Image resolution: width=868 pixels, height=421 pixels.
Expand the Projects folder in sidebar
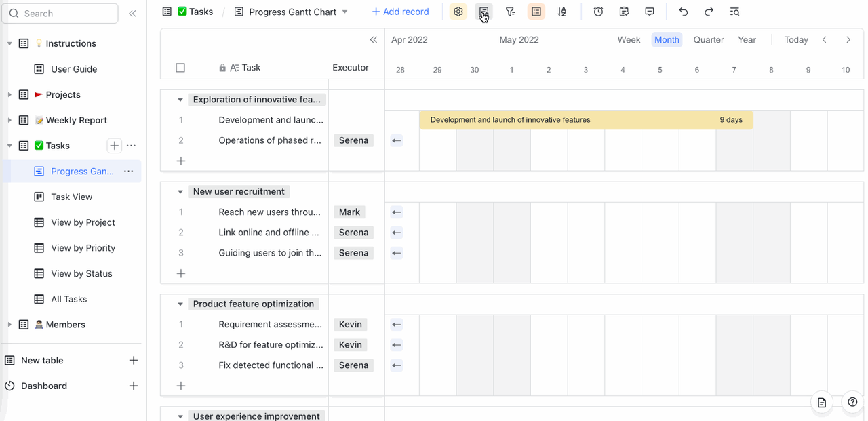pos(9,95)
